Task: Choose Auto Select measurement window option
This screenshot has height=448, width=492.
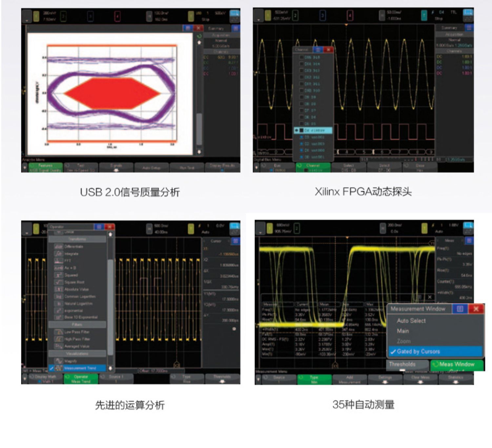Action: click(x=411, y=321)
